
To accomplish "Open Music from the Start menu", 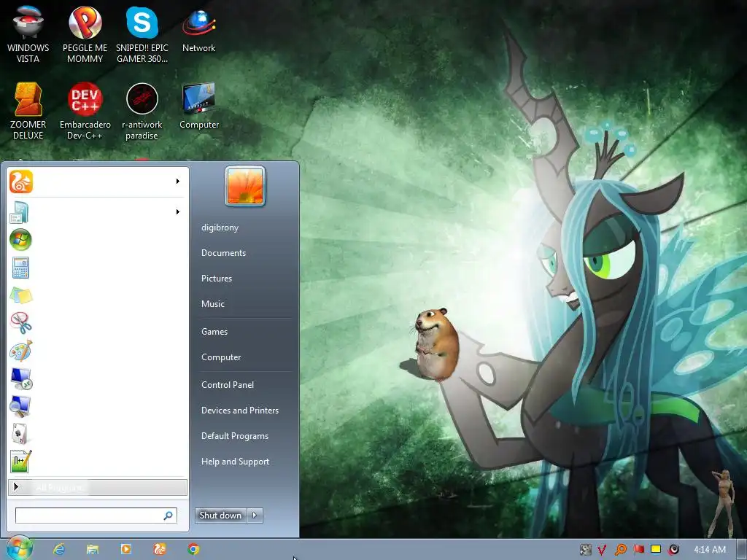I will [x=212, y=304].
